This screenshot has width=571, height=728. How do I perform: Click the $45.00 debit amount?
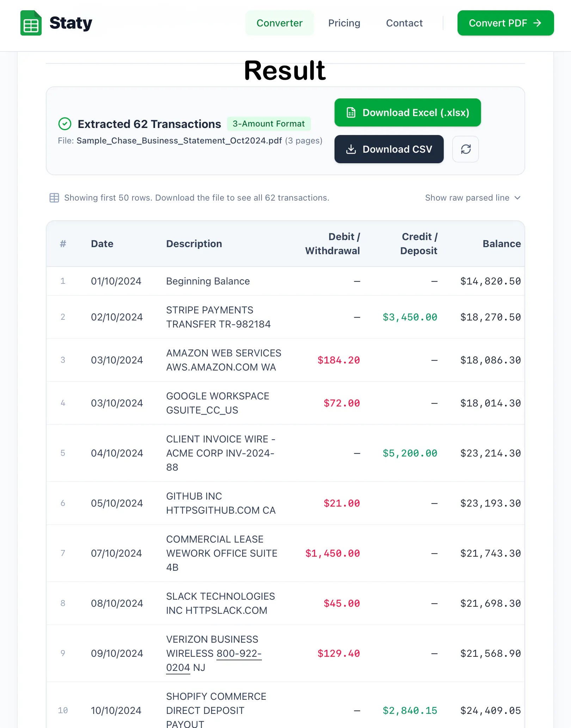(342, 603)
